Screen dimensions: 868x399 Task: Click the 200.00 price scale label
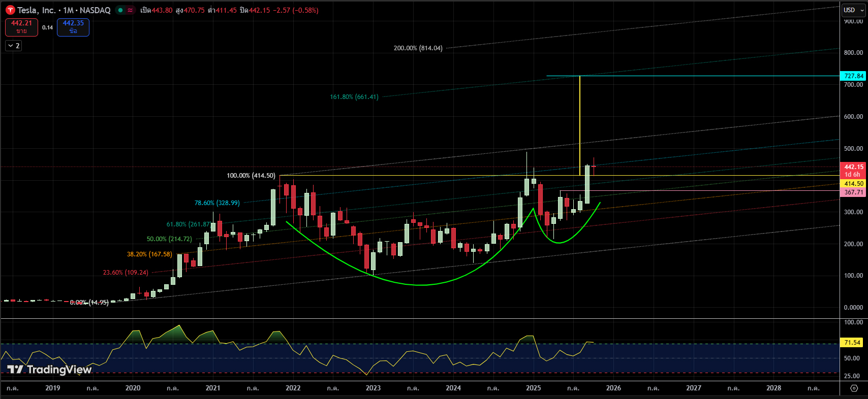pyautogui.click(x=853, y=244)
